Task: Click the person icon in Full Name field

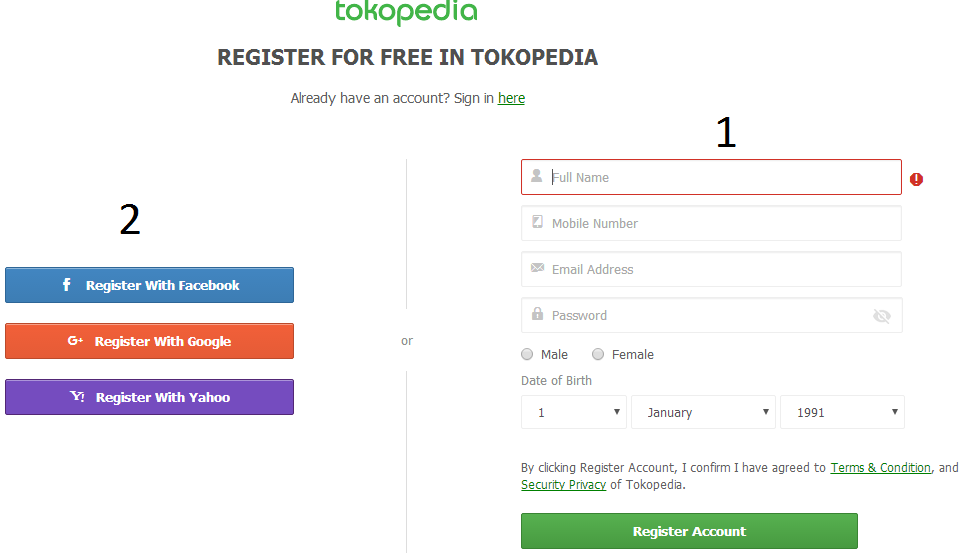Action: coord(537,176)
